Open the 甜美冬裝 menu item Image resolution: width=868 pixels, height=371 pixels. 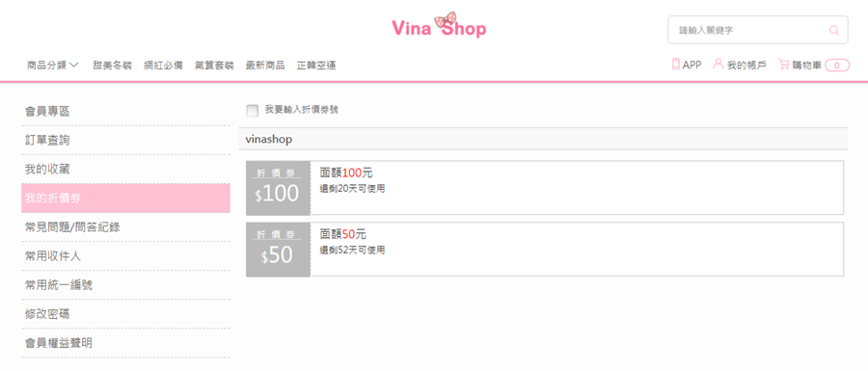[x=113, y=66]
